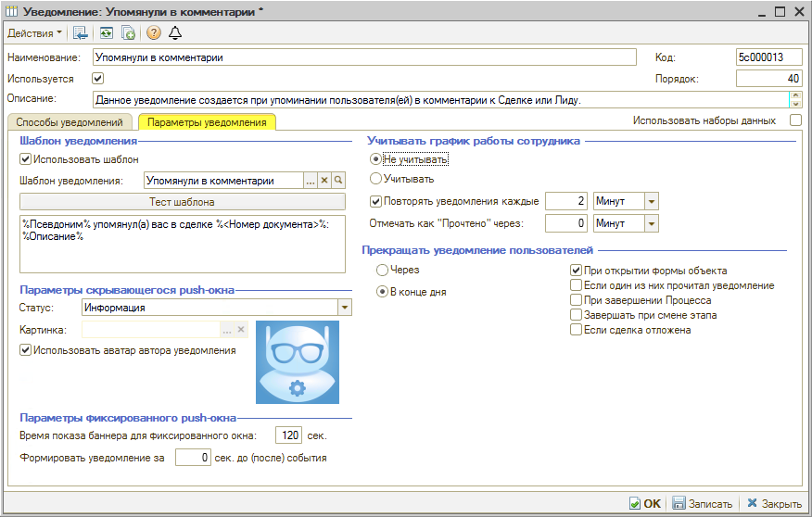Screen dimensions: 812x517
Task: Open the Прочтено interval units dropdown
Action: (651, 223)
